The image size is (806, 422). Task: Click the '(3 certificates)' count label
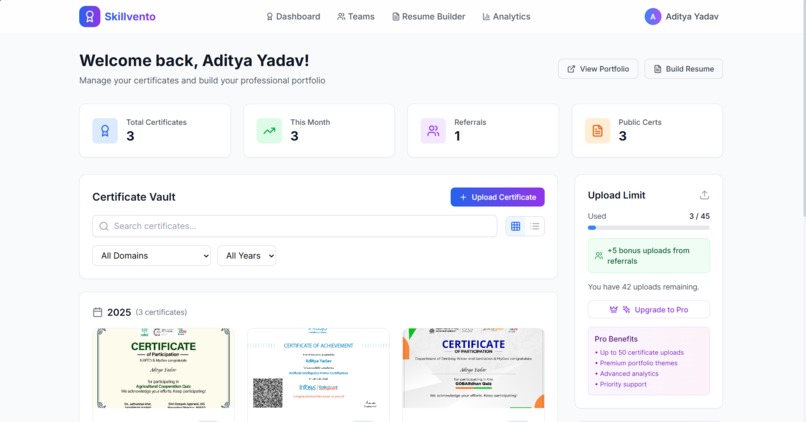pos(161,312)
